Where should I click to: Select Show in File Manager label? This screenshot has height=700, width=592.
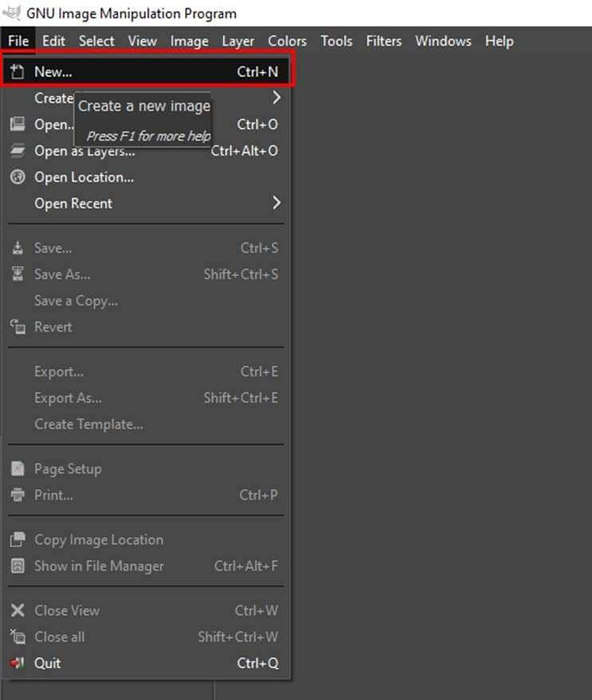click(x=99, y=567)
